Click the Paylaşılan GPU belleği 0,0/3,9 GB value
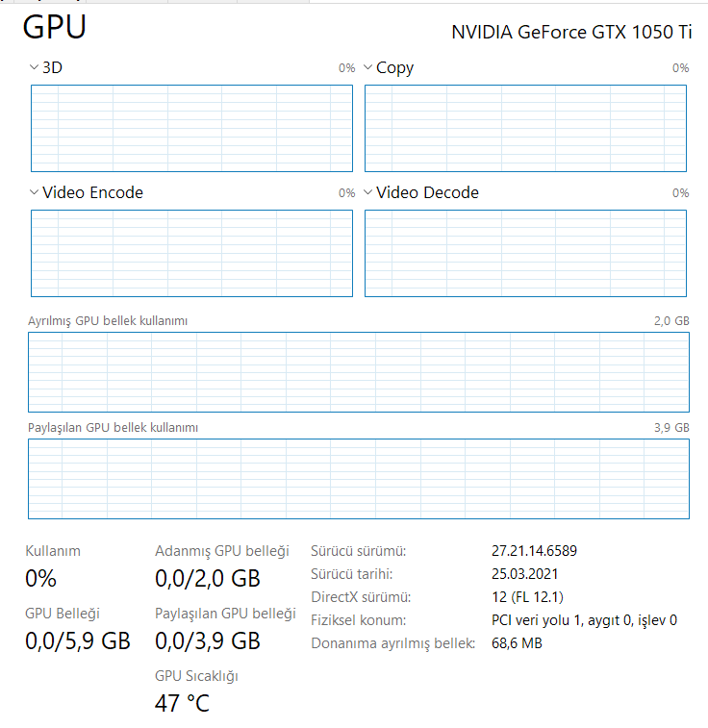Viewport: 708px width, 728px height. click(x=207, y=640)
